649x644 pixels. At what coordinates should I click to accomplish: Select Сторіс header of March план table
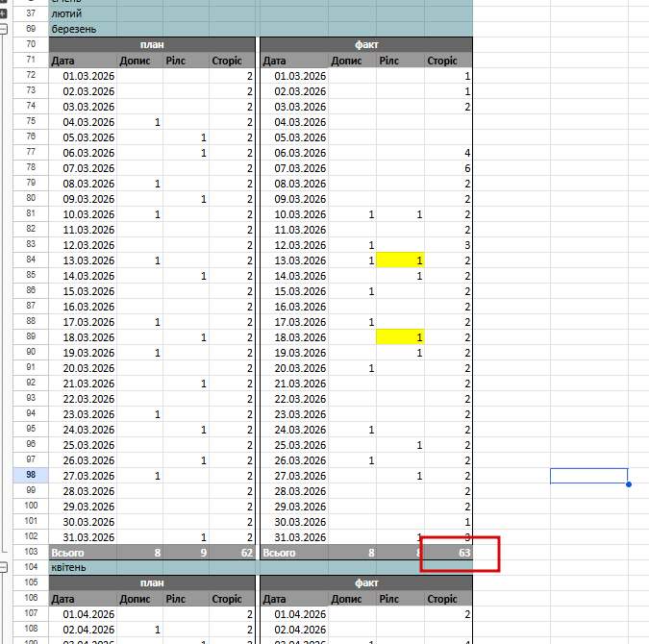232,61
